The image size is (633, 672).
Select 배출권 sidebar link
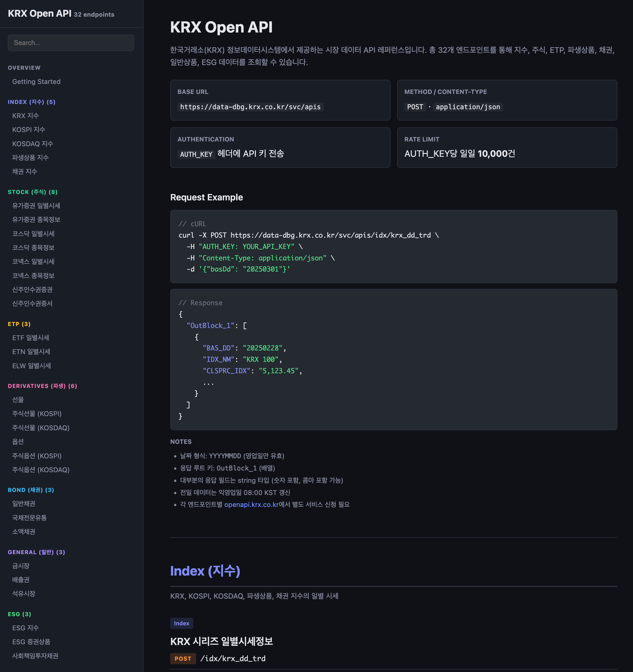point(21,579)
